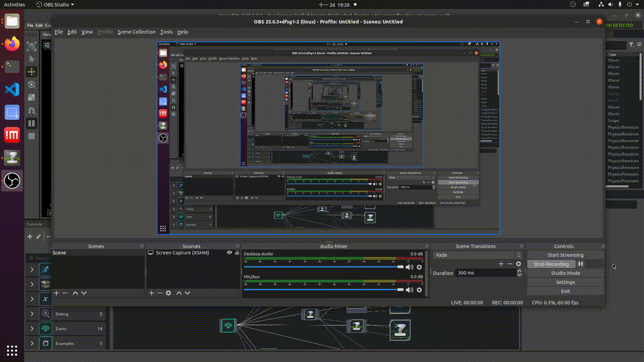Open Mic/Aux settings gear
The image size is (644, 362).
[419, 290]
